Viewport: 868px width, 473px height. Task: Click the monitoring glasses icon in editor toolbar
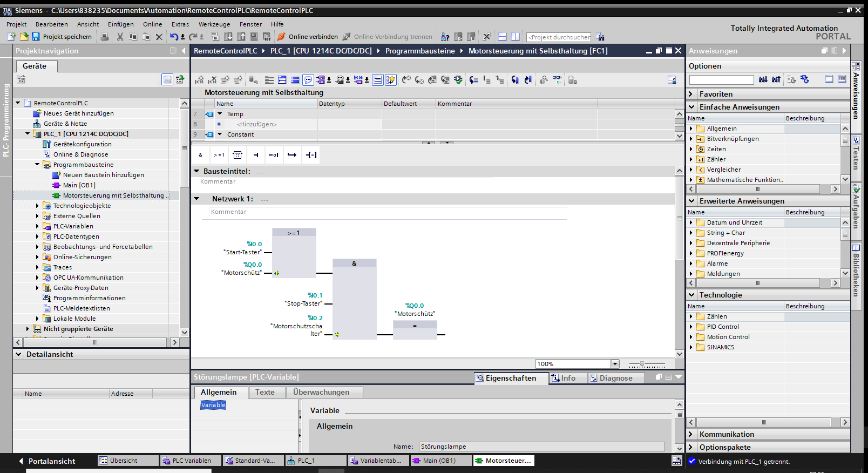click(557, 80)
